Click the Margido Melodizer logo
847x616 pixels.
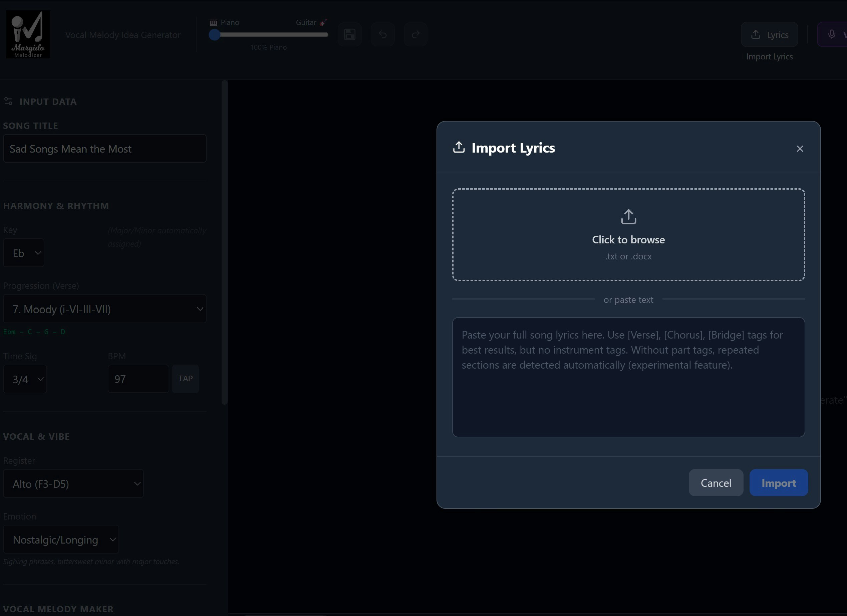pyautogui.click(x=28, y=34)
